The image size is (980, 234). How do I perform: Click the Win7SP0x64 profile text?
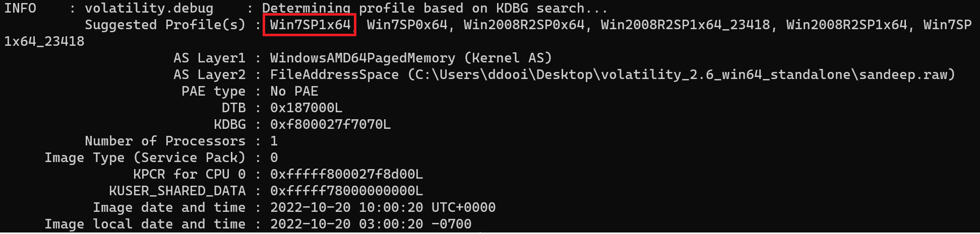pos(407,25)
